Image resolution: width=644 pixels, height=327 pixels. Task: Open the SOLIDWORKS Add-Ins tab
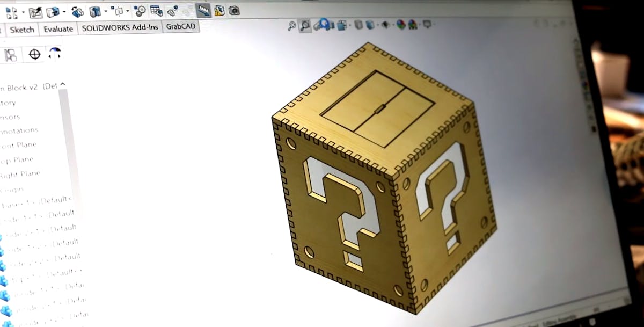120,28
